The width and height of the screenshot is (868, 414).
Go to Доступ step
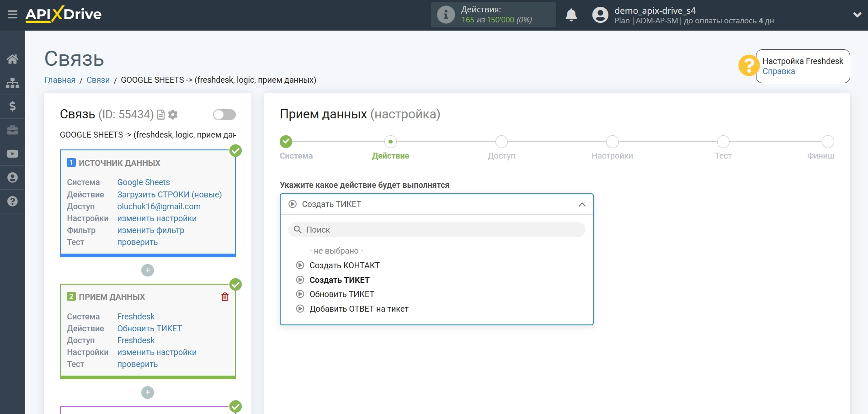pyautogui.click(x=501, y=142)
